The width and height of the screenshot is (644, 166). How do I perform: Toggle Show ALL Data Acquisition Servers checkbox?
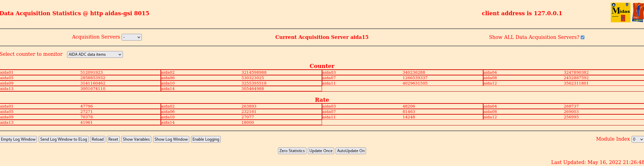click(x=582, y=37)
